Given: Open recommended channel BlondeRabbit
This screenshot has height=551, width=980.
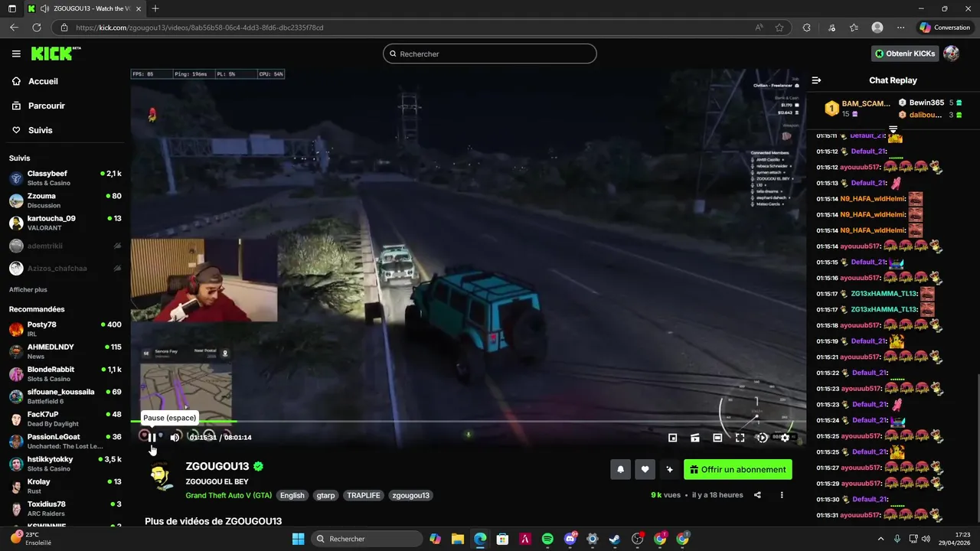Looking at the screenshot, I should coord(65,373).
